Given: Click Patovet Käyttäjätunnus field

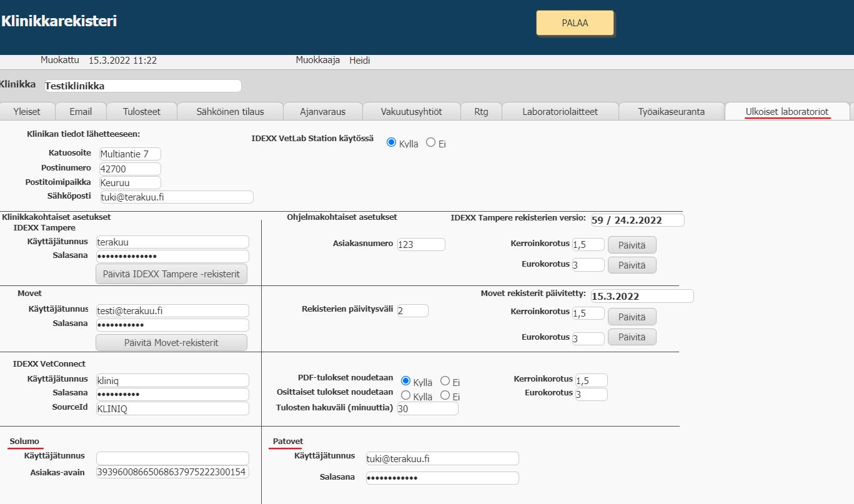Looking at the screenshot, I should click(x=442, y=458).
